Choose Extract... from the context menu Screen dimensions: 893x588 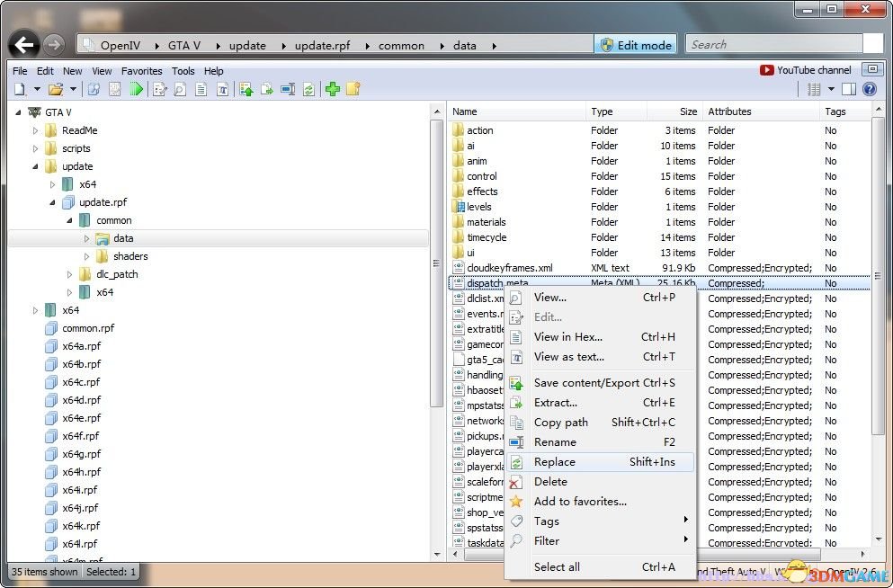tap(600, 403)
